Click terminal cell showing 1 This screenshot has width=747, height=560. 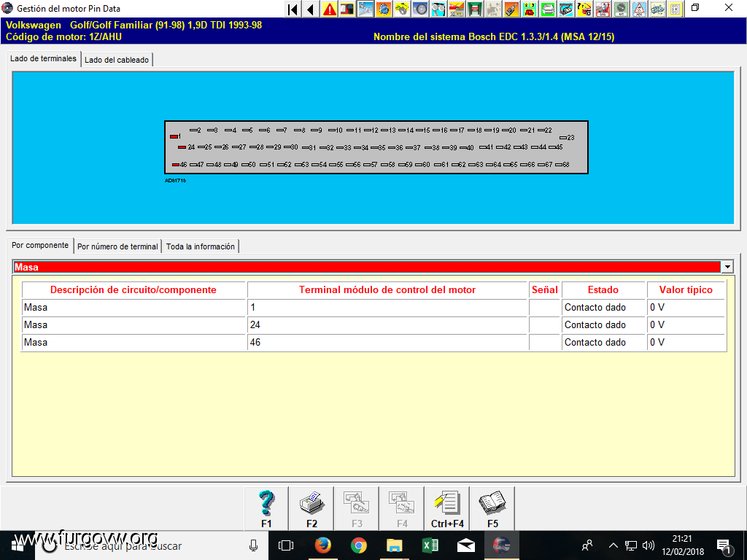387,308
